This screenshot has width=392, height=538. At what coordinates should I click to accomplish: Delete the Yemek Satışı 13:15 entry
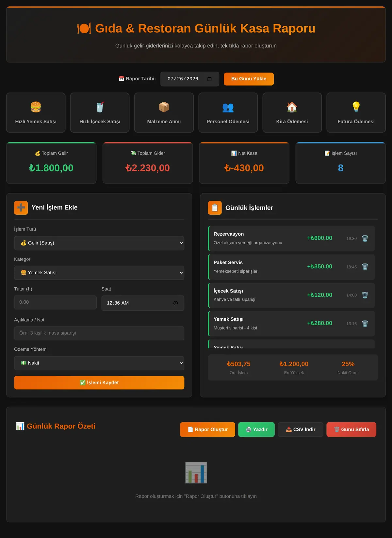pyautogui.click(x=365, y=324)
